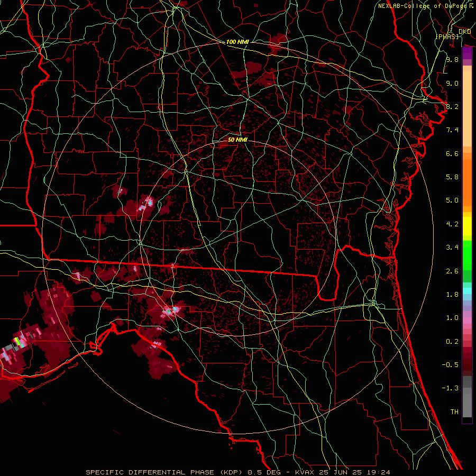Click the 1.8 value on the color scale

pos(452,295)
